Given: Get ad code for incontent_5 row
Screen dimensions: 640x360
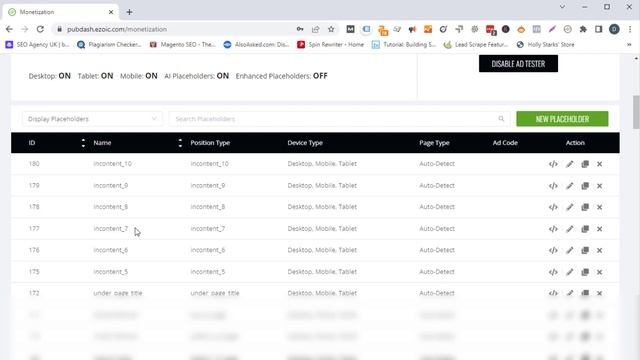Looking at the screenshot, I should click(553, 272).
